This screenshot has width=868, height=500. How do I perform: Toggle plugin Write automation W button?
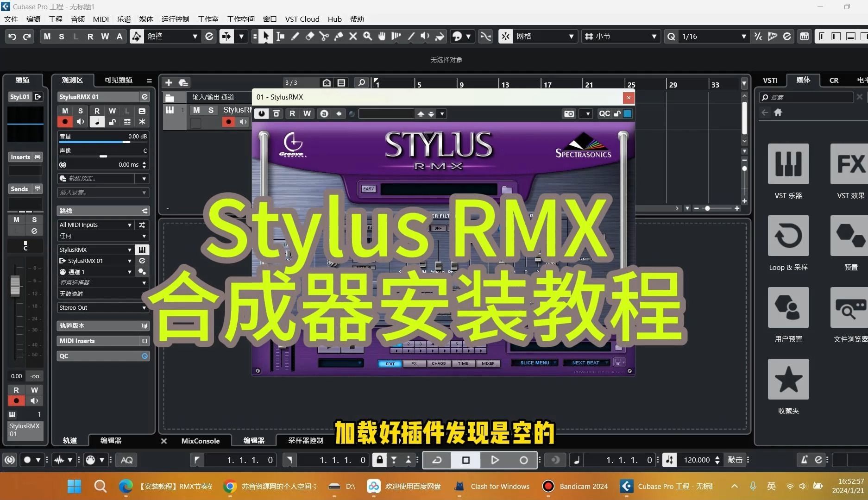click(307, 113)
